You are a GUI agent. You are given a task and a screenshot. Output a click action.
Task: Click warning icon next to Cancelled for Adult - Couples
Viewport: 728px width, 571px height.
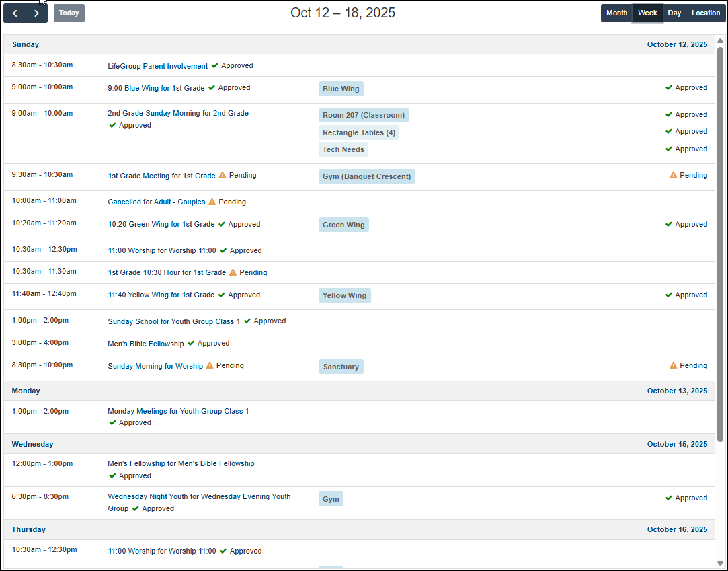(x=212, y=202)
